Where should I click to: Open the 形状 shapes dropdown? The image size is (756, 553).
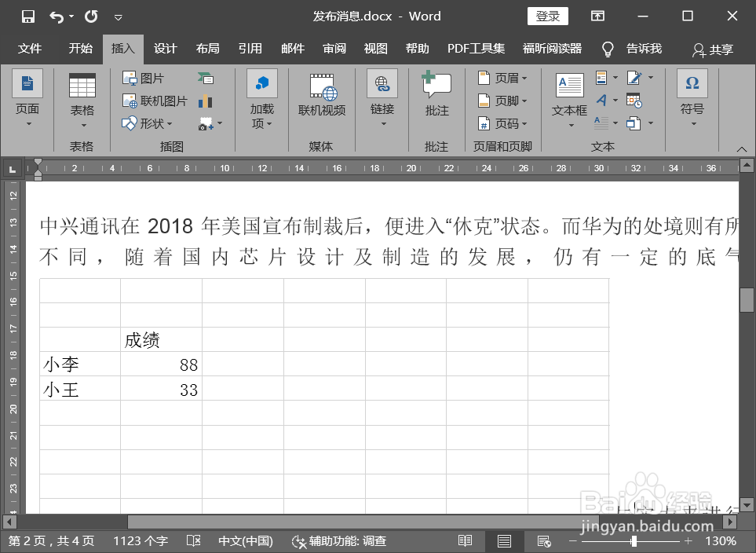click(147, 123)
